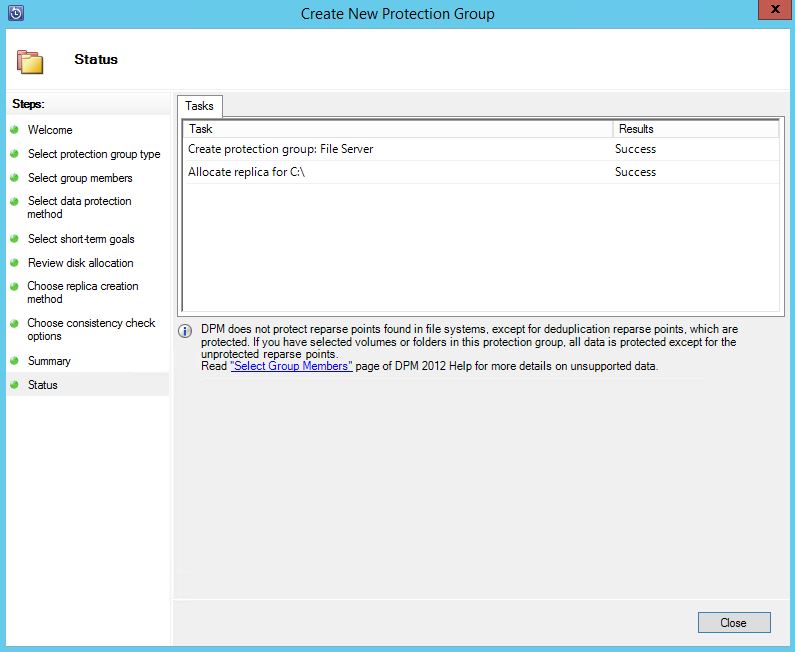Image resolution: width=795 pixels, height=652 pixels.
Task: Click the Results column header
Action: point(696,129)
